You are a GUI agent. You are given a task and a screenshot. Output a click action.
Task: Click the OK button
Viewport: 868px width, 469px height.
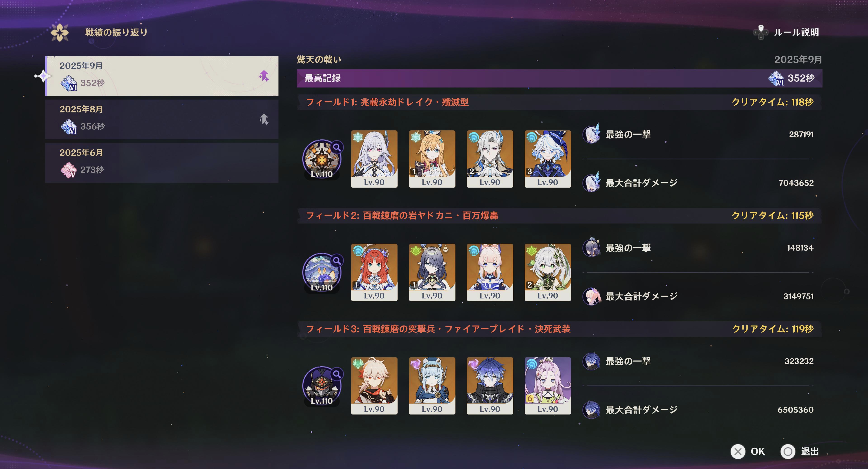748,451
